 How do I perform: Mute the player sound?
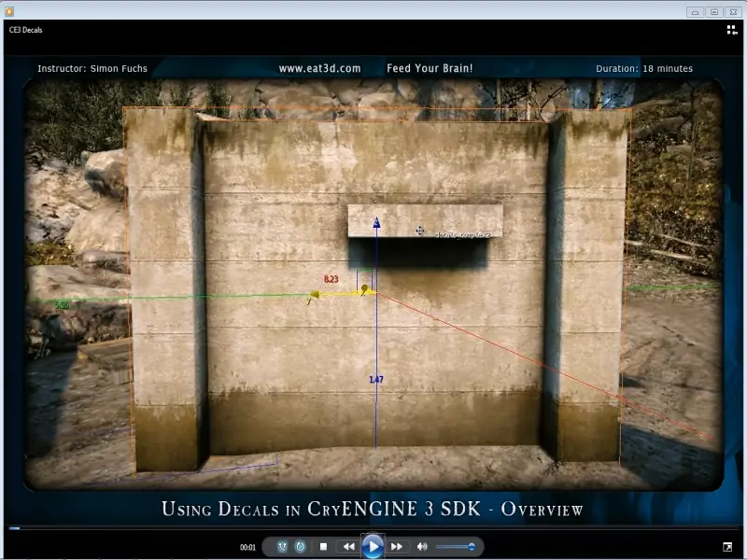point(422,547)
